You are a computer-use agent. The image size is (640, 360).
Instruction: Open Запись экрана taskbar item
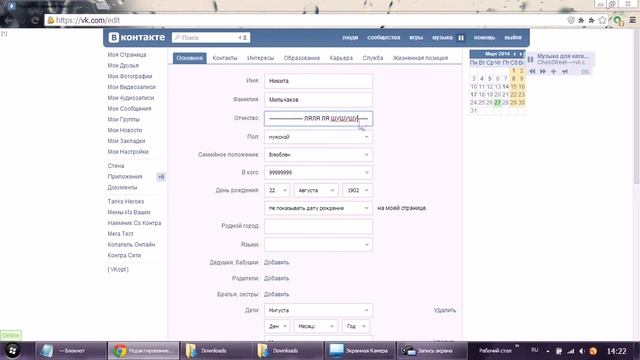(x=432, y=351)
